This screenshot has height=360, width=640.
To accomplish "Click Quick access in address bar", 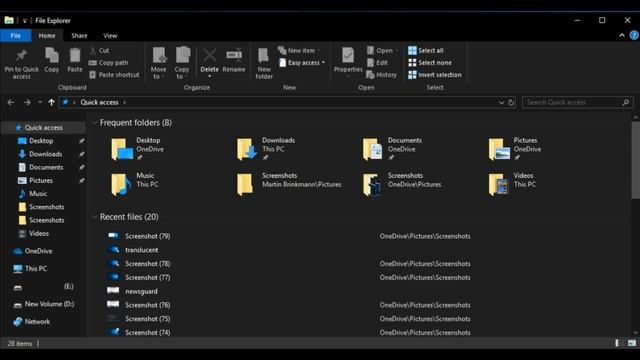I will [x=99, y=102].
